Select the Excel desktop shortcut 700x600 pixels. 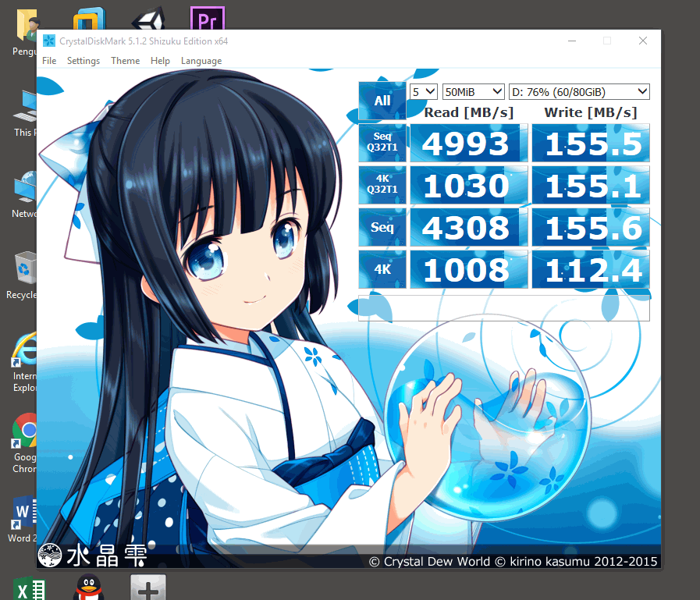pos(29,589)
